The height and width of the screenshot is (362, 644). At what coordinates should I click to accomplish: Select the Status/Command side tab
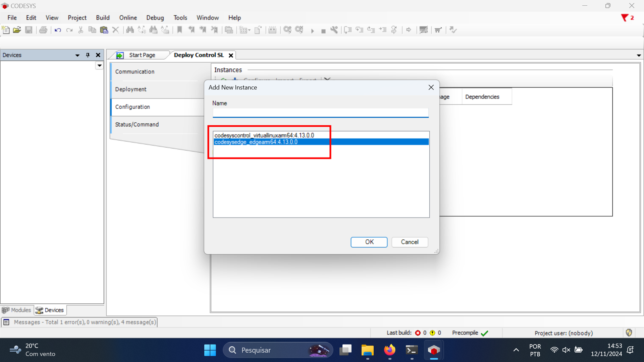click(137, 124)
